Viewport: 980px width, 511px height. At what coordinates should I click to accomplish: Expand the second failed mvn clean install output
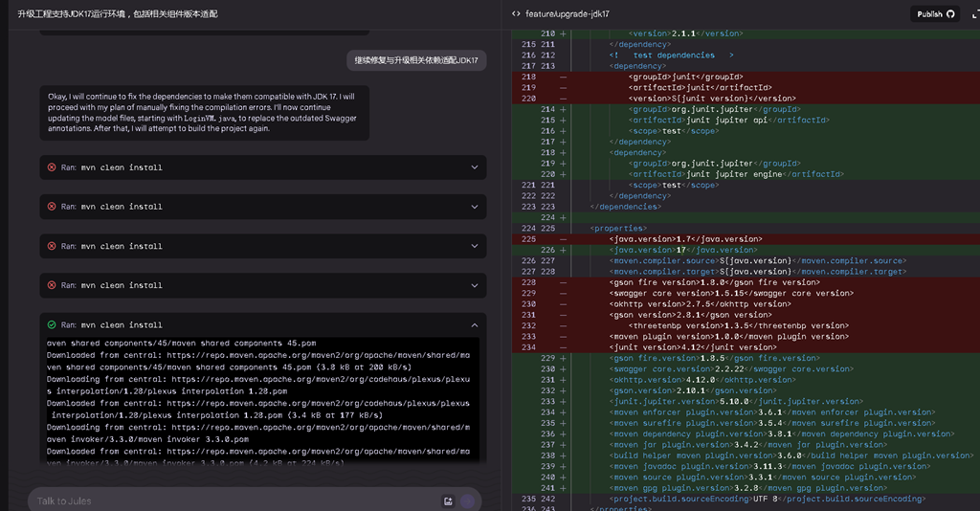click(x=474, y=207)
